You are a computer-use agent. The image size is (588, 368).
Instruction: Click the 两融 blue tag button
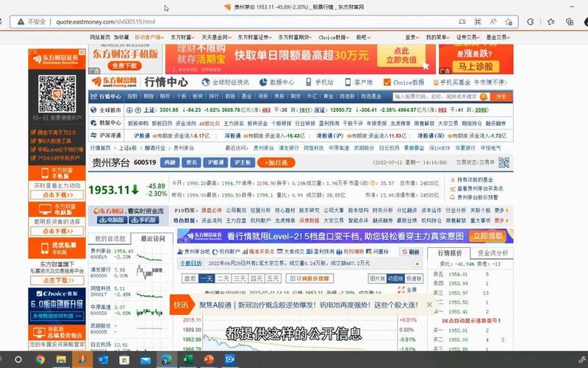pyautogui.click(x=170, y=163)
